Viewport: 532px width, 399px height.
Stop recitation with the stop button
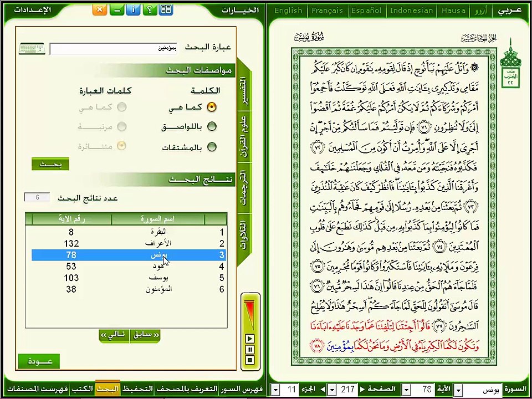[x=250, y=359]
